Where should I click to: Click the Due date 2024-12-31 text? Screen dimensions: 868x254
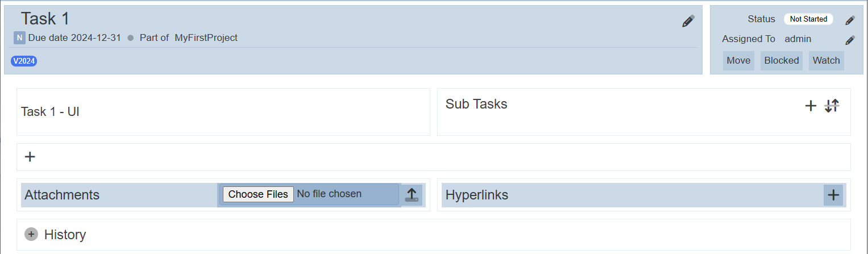point(74,38)
